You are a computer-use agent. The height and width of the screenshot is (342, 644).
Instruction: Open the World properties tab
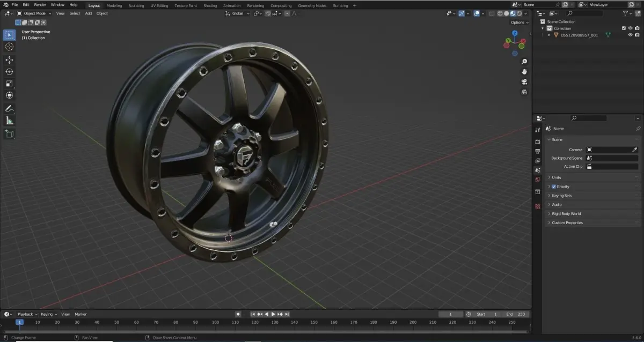pyautogui.click(x=538, y=180)
